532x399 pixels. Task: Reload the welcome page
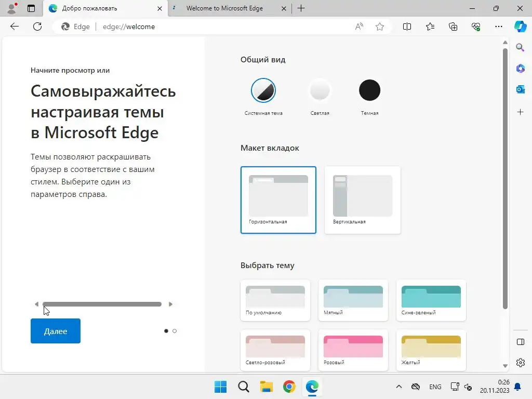(x=37, y=26)
